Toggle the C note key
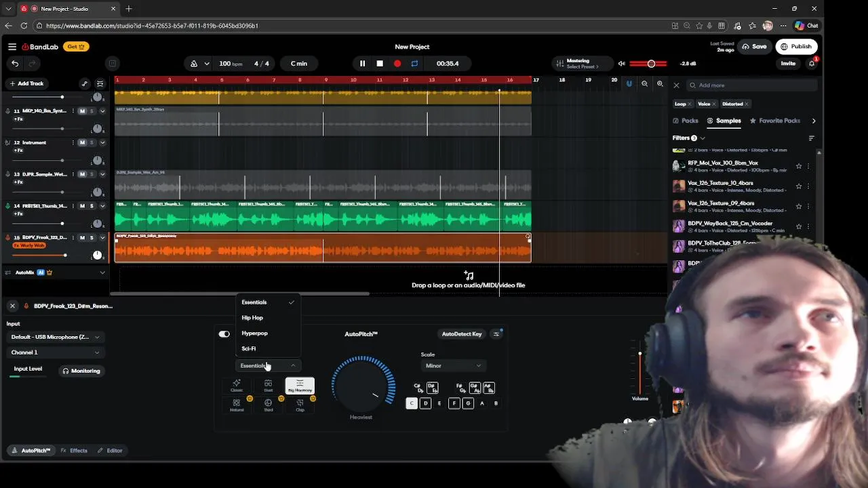Image resolution: width=868 pixels, height=488 pixels. coord(411,403)
